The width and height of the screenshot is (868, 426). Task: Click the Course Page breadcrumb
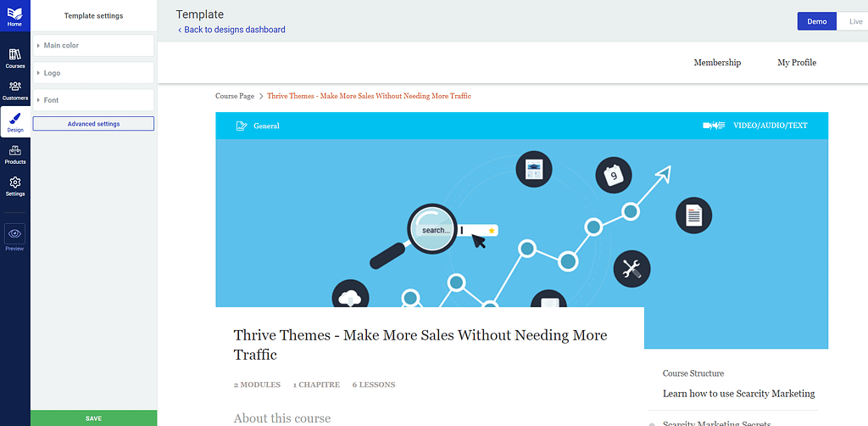(x=235, y=96)
